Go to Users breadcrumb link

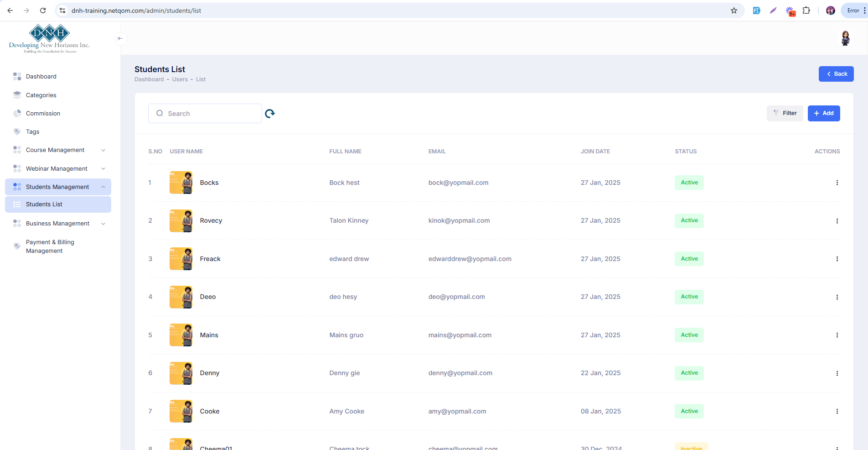(x=180, y=79)
